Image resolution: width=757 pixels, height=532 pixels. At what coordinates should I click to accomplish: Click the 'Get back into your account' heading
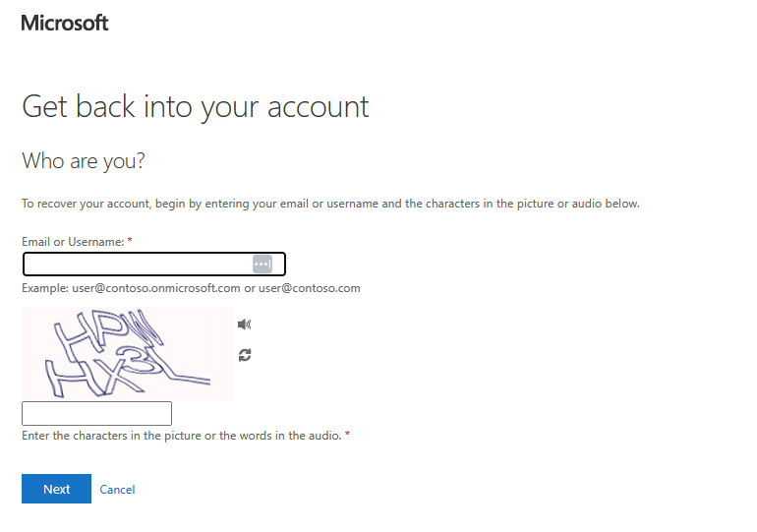coord(196,106)
